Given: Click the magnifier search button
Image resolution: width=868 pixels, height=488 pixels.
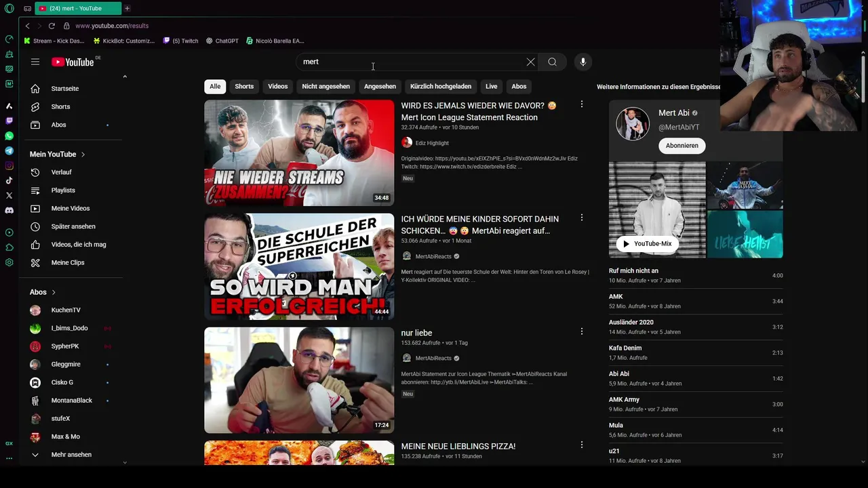Looking at the screenshot, I should [x=552, y=62].
